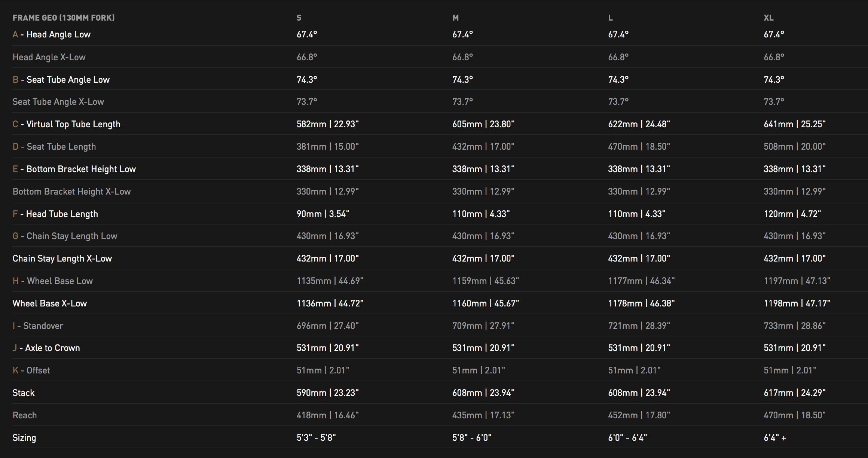This screenshot has width=868, height=458.
Task: Click the 120mm head tube length value
Action: (792, 214)
